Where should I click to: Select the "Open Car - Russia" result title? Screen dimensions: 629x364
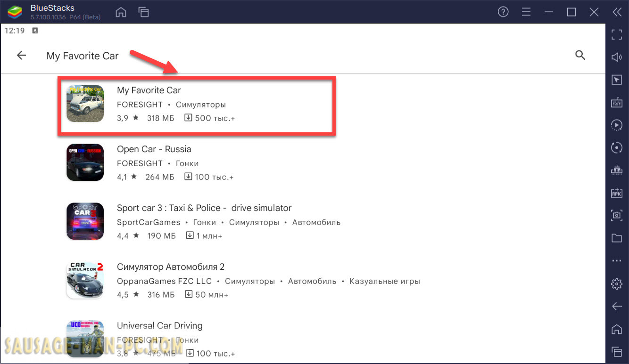[x=154, y=149]
